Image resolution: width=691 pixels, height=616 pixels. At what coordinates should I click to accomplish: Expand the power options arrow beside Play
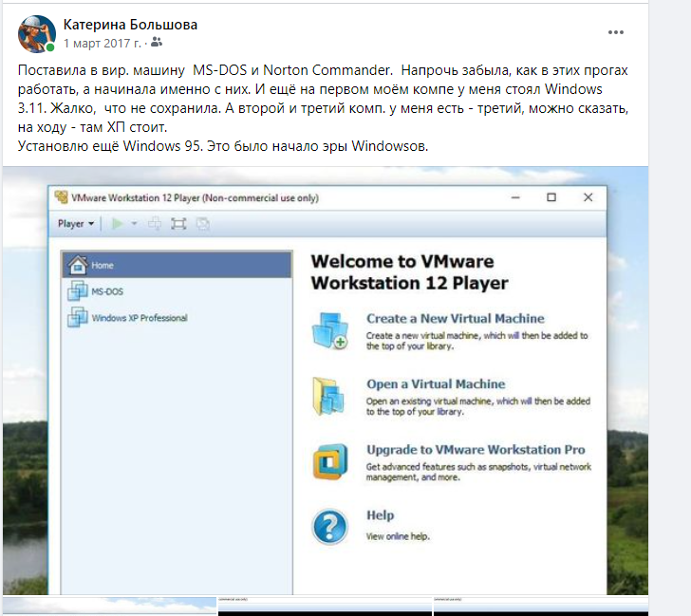point(134,224)
